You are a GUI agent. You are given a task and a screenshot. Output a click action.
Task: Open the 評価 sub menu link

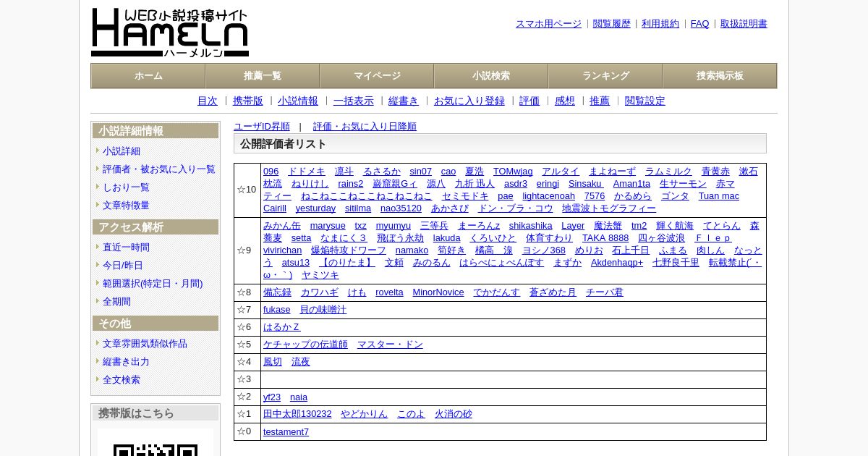529,101
